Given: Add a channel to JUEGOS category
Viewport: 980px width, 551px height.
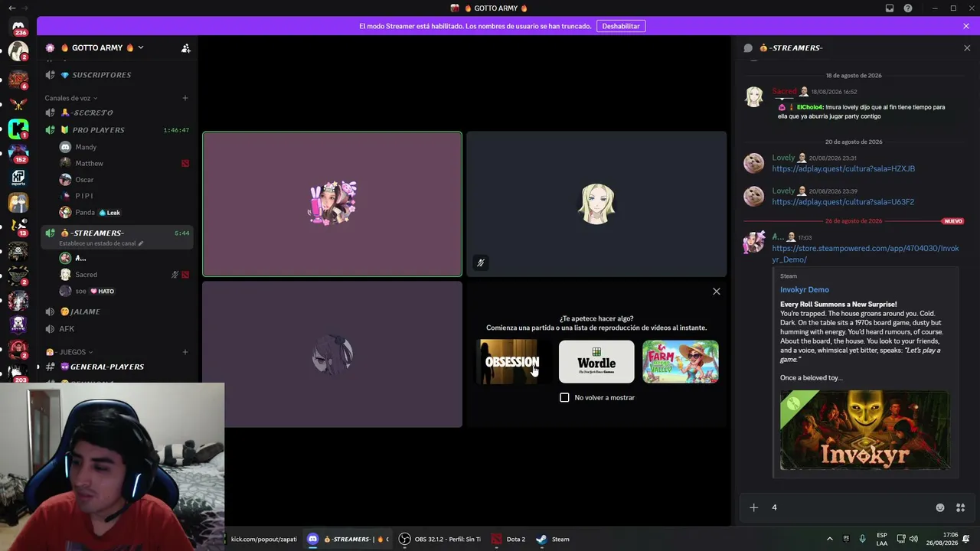Looking at the screenshot, I should point(185,352).
